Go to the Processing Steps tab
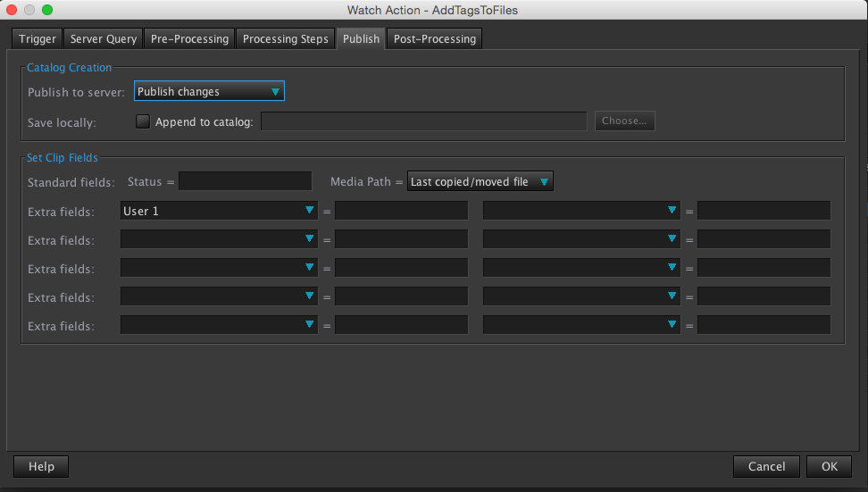 point(286,39)
